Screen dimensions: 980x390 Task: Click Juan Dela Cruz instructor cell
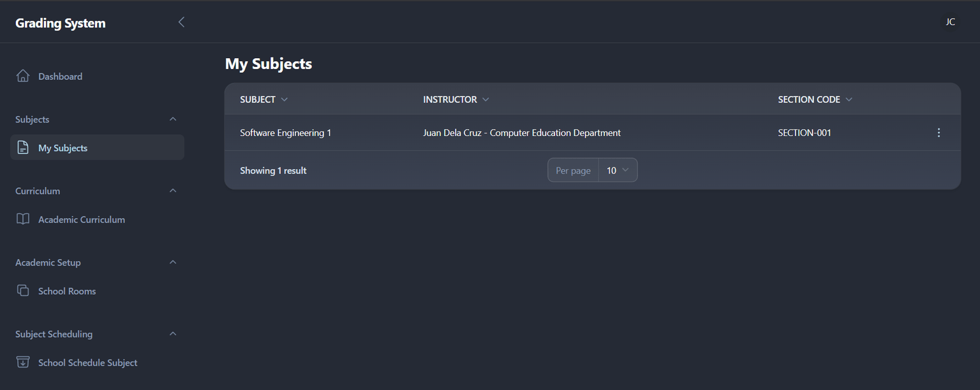(522, 133)
